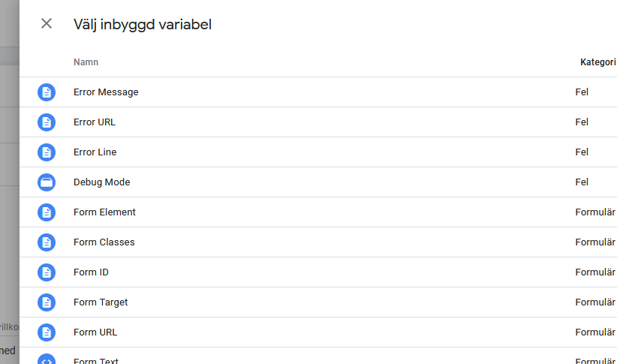The width and height of the screenshot is (617, 364).
Task: Click the Debug Mode variable icon
Action: (x=47, y=182)
